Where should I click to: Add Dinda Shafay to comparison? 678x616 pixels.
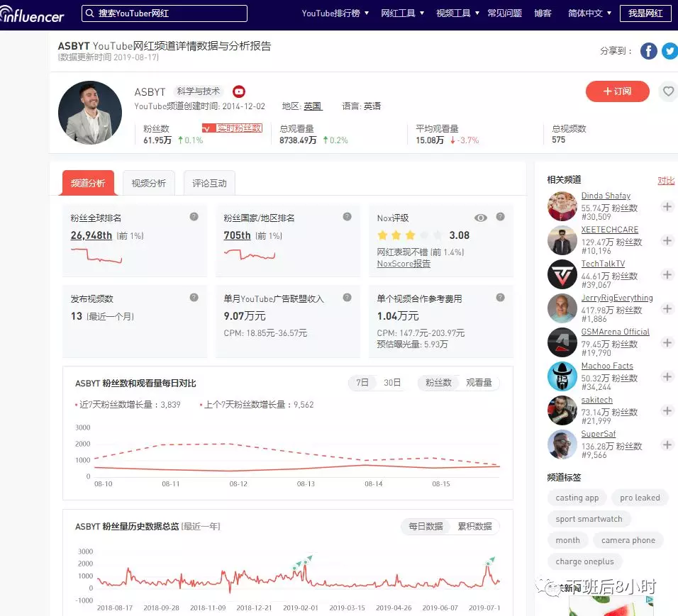[667, 206]
